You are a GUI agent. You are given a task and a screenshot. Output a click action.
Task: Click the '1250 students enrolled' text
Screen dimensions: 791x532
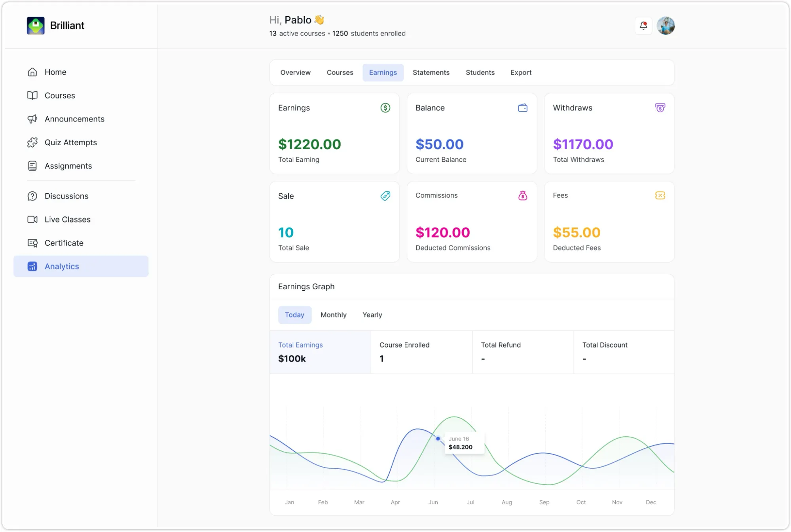click(x=369, y=34)
